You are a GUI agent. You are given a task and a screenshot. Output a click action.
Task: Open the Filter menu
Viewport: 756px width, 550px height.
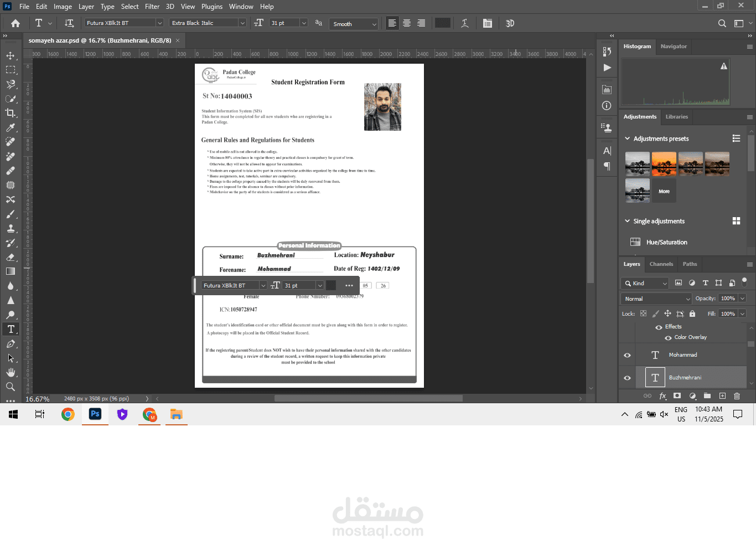tap(152, 7)
